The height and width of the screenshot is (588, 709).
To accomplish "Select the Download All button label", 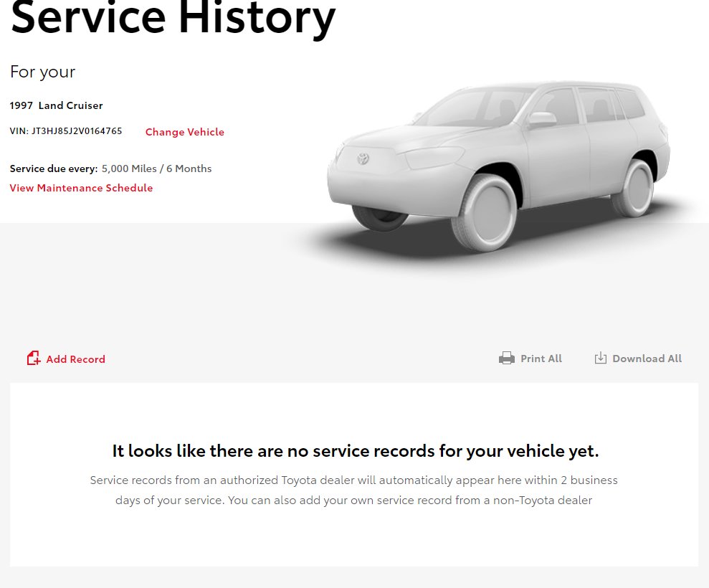I will tap(647, 359).
